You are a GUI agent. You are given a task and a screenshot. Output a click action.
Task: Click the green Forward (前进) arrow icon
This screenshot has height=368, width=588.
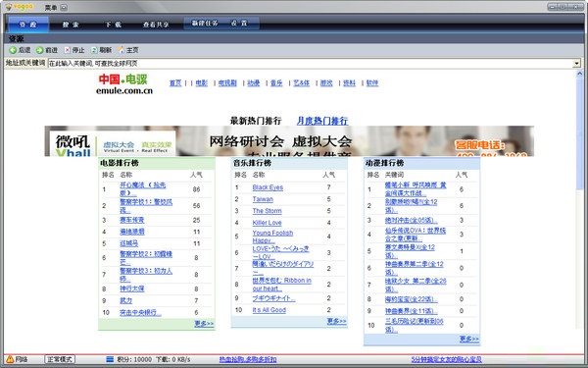pyautogui.click(x=40, y=50)
